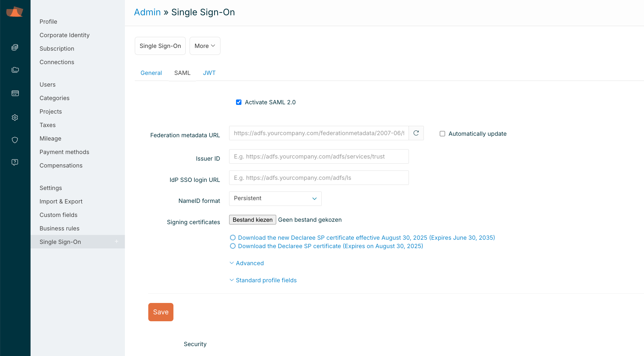Viewport: 644px width, 356px height.
Task: Switch to the JWT tab
Action: [209, 73]
